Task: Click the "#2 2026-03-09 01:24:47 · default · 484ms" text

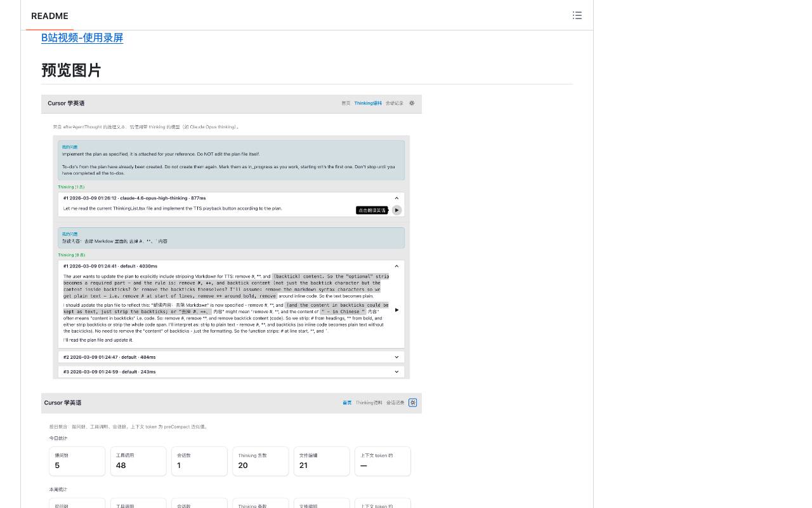Action: [109, 358]
